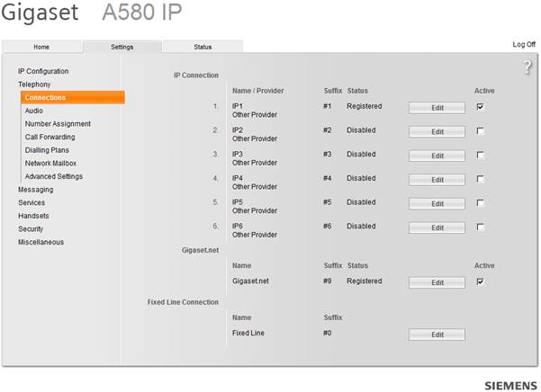Open Network Mailbox submenu
This screenshot has height=392, width=541.
click(x=50, y=164)
